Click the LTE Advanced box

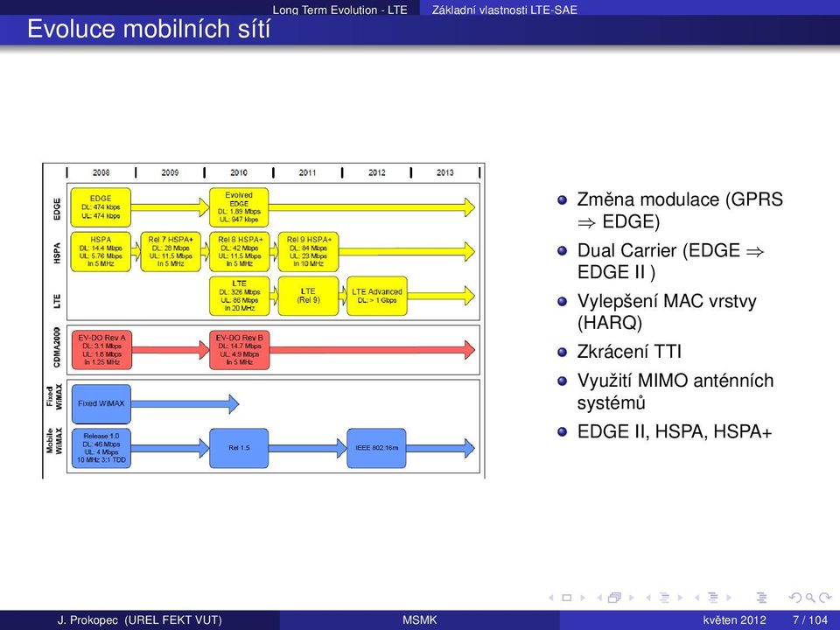377,296
